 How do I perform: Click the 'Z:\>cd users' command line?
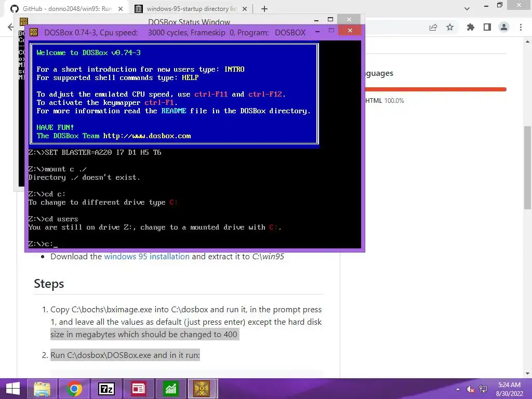click(x=54, y=219)
